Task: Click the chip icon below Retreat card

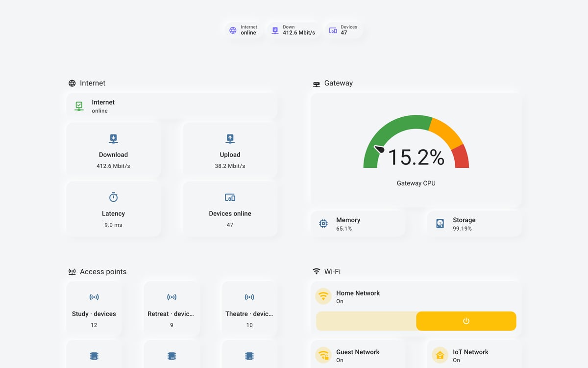Action: [x=171, y=356]
